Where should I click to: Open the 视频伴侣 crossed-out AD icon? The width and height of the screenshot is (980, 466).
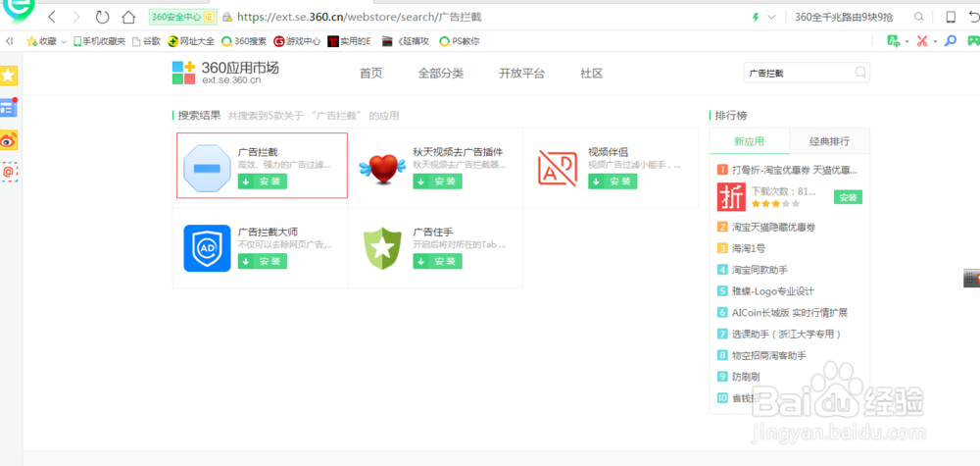pyautogui.click(x=557, y=168)
